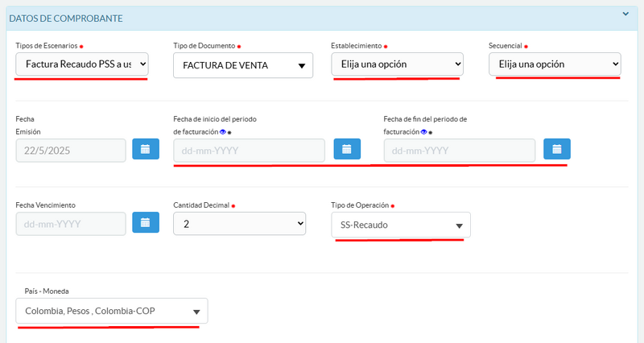Click the Fecha Vencimiento label text
Screen dimensions: 644x343
pyautogui.click(x=45, y=205)
